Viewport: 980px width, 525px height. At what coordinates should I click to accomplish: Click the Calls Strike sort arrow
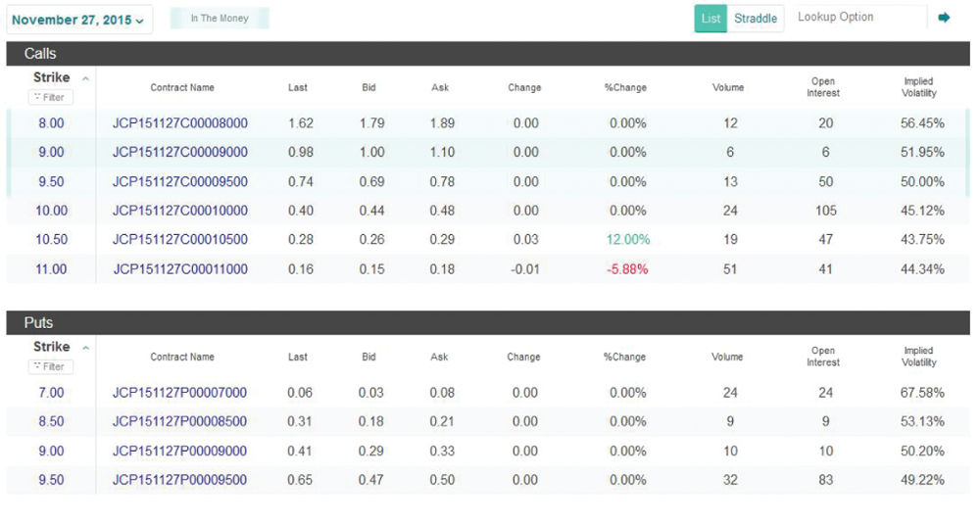[x=86, y=78]
